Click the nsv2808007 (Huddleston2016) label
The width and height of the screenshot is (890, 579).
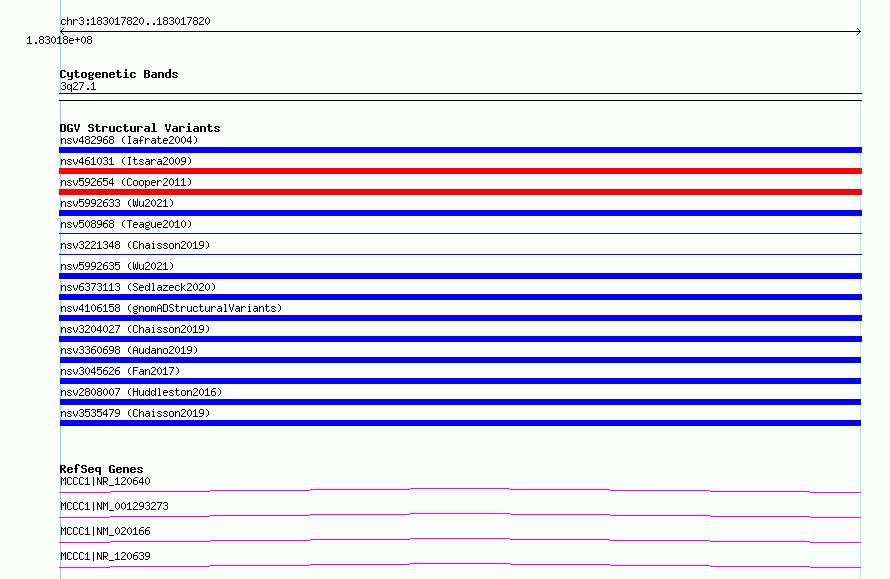pos(141,392)
